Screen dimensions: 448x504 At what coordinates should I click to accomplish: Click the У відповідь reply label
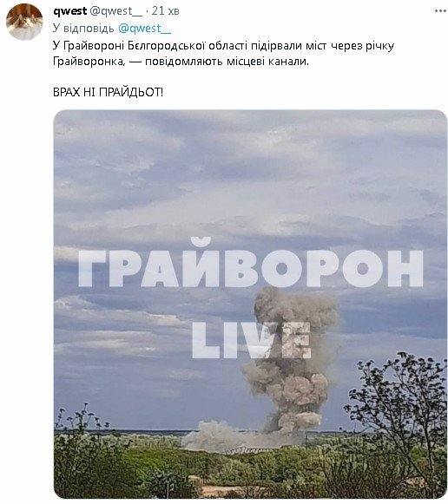(83, 29)
